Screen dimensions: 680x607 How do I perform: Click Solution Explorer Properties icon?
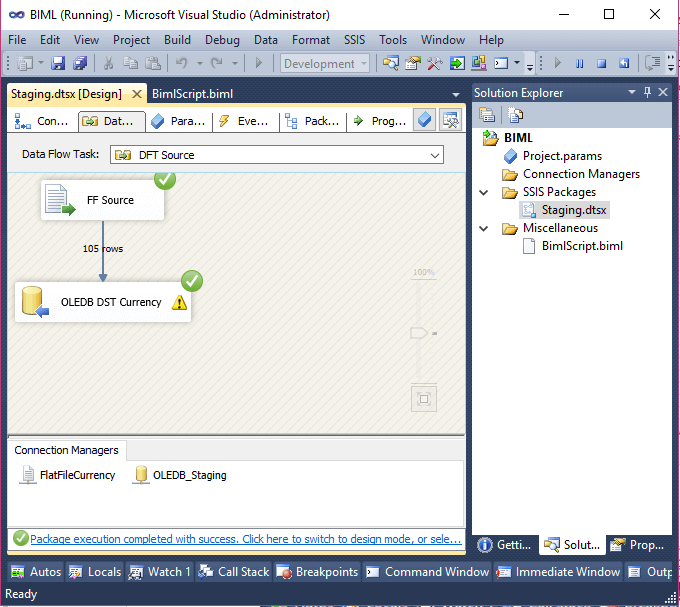[487, 115]
